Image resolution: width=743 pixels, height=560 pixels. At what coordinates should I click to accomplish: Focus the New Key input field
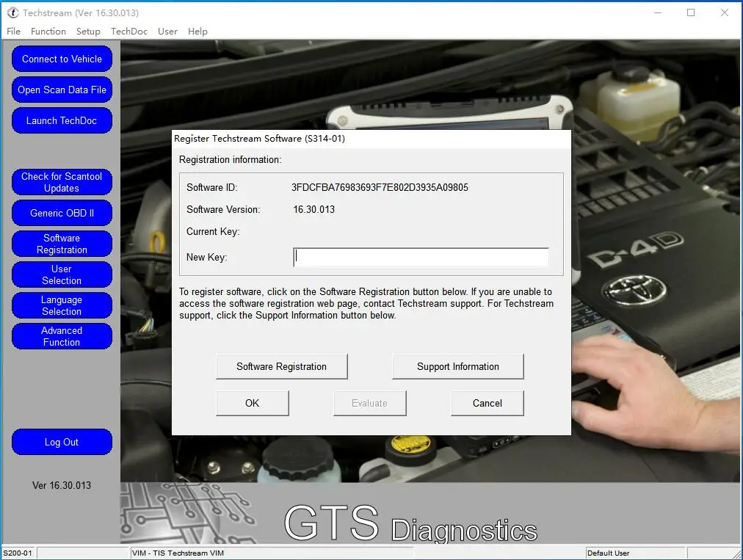421,258
